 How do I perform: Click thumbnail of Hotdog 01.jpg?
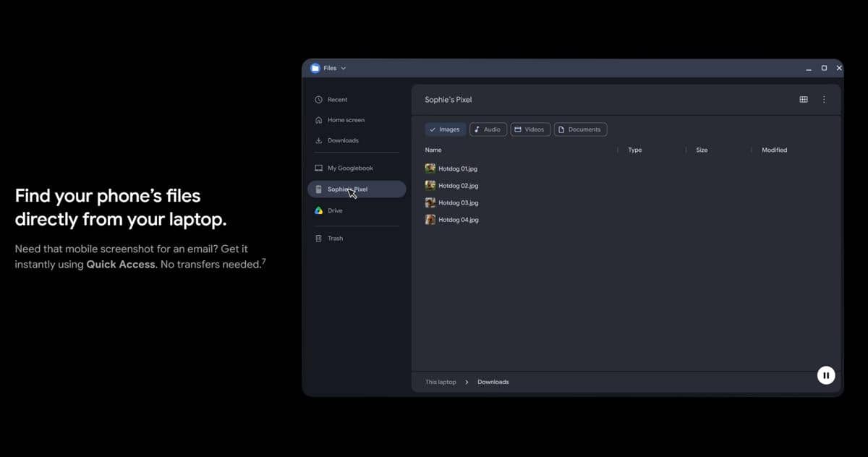click(430, 168)
